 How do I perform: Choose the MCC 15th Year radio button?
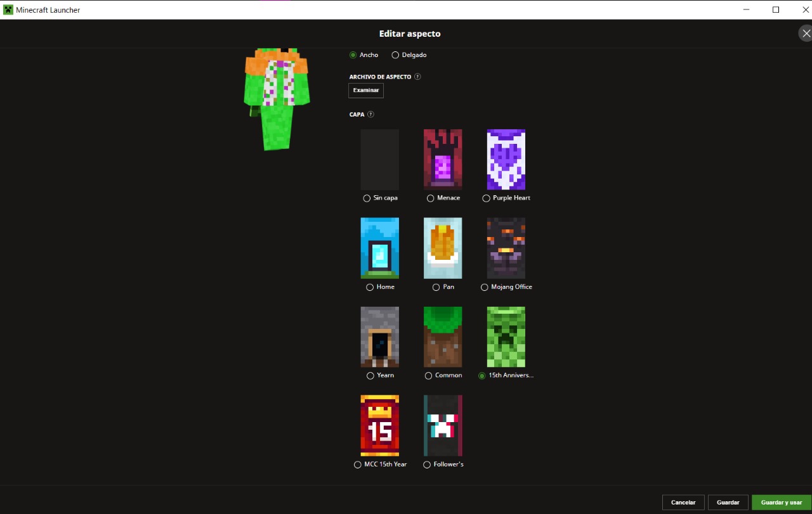pos(358,465)
